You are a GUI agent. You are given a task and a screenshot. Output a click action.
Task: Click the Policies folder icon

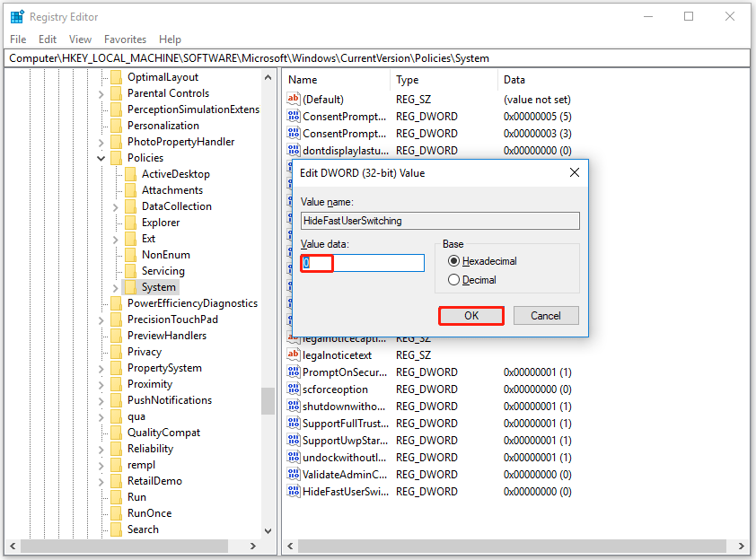coord(116,158)
